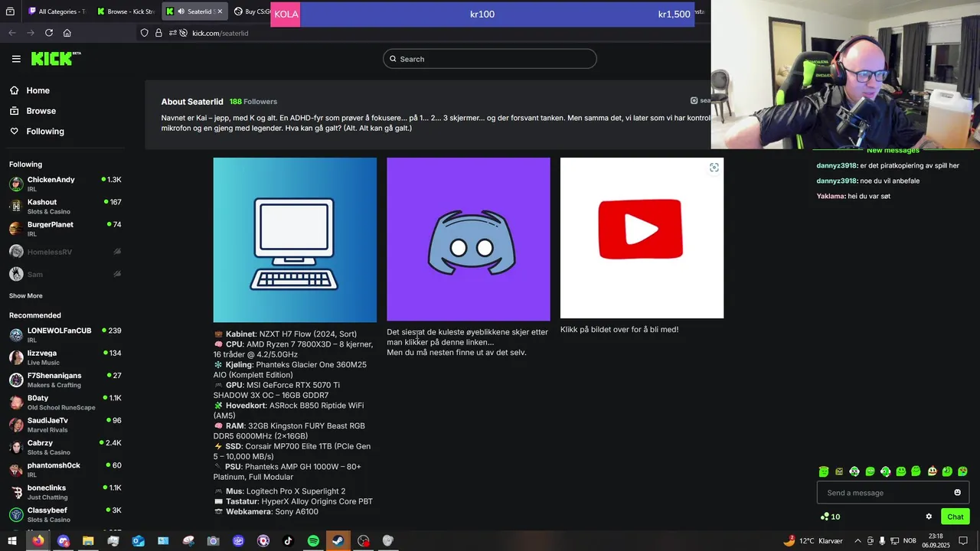
Task: Open Outlook from the taskbar
Action: 138,540
